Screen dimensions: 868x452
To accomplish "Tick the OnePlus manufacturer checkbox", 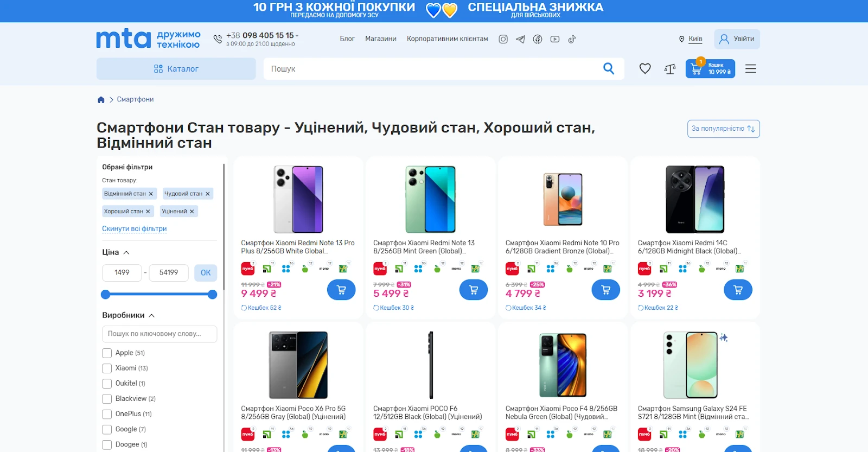I will coord(107,414).
